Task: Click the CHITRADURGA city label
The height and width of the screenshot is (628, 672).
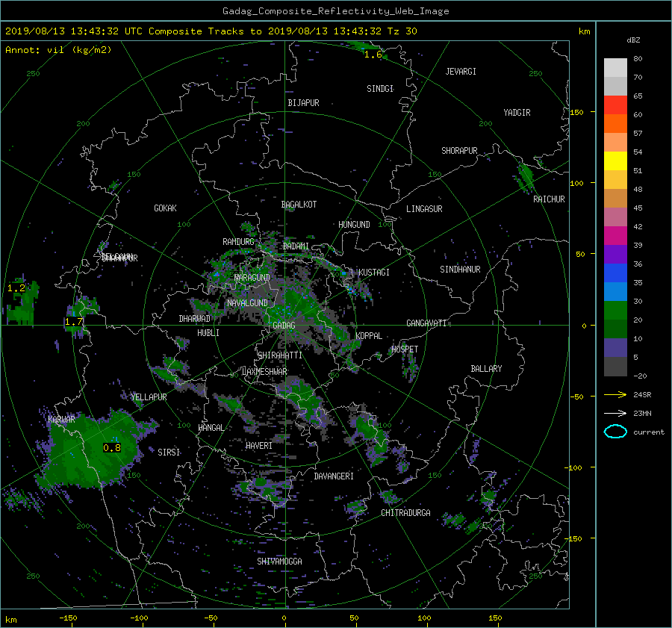Action: pyautogui.click(x=405, y=513)
